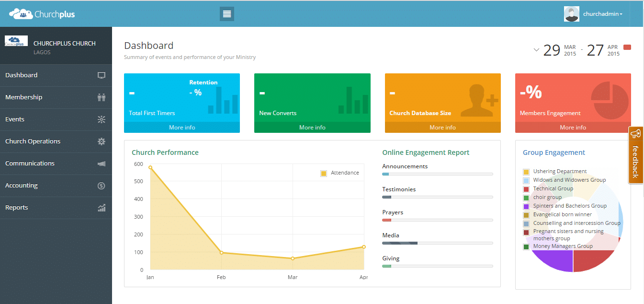Open the Reports menu item
Viewport: 644px width, 304px height.
coord(56,208)
